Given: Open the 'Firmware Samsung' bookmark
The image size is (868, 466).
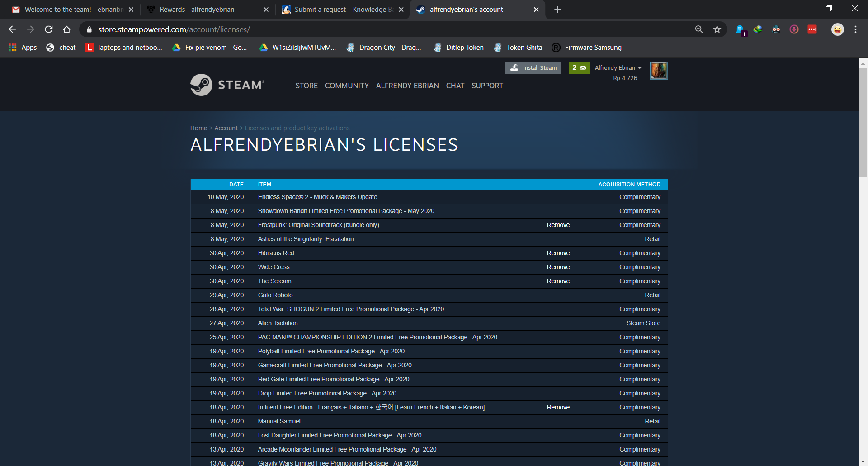Looking at the screenshot, I should point(587,48).
